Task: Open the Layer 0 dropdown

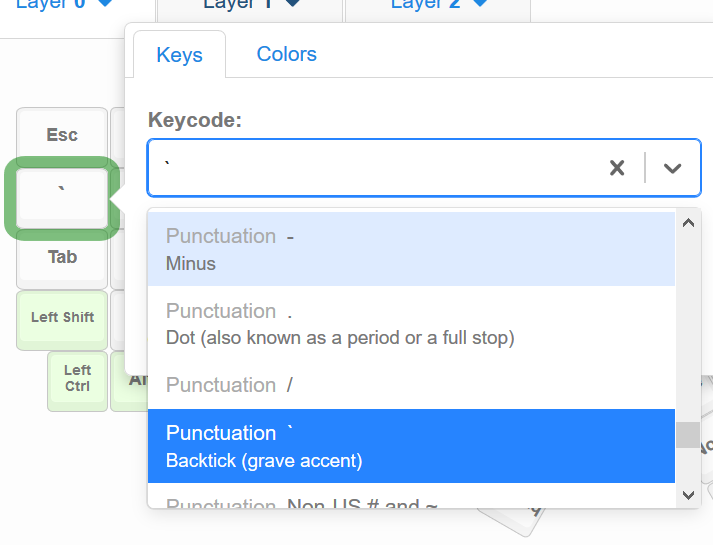Action: [x=64, y=4]
